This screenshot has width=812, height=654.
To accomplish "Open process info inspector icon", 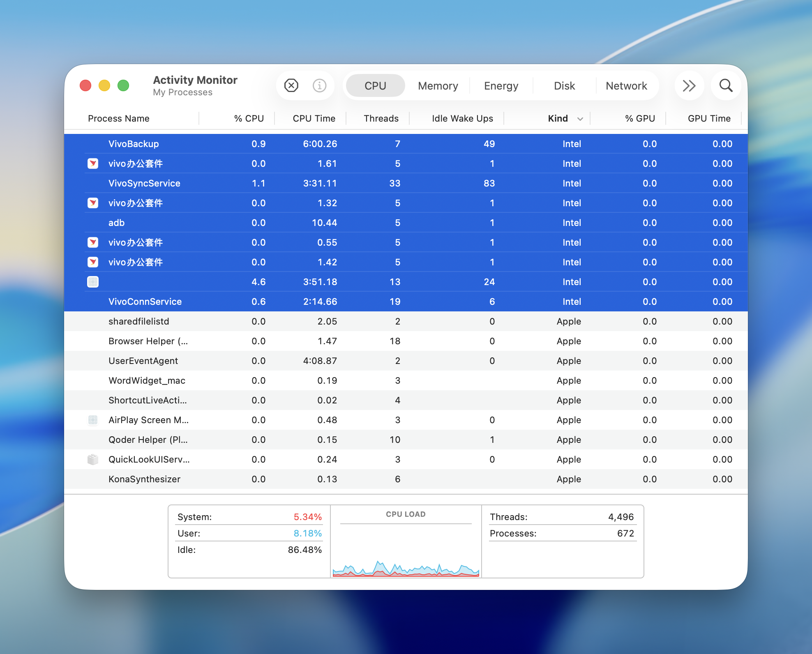I will click(x=319, y=85).
